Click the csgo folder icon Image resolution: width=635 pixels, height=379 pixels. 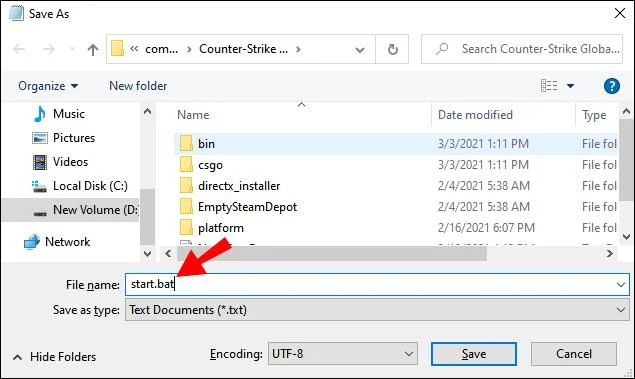[x=186, y=164]
